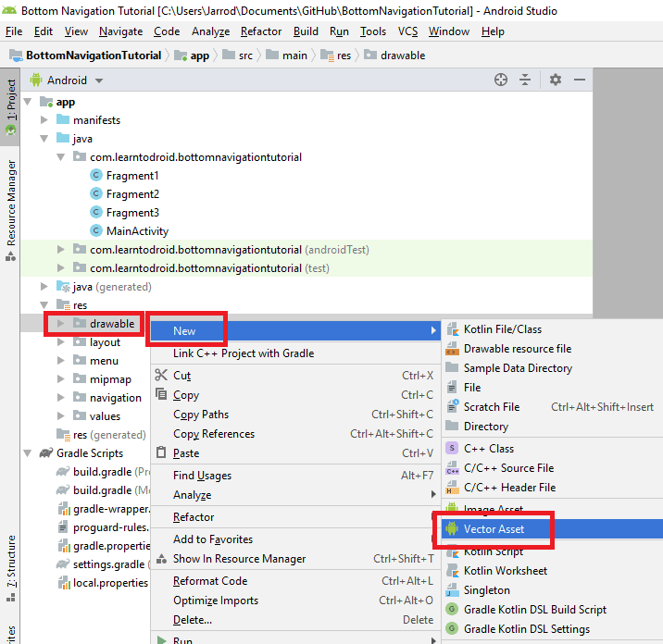This screenshot has width=663, height=644.
Task: Open the Refactor menu in menu bar
Action: click(261, 31)
